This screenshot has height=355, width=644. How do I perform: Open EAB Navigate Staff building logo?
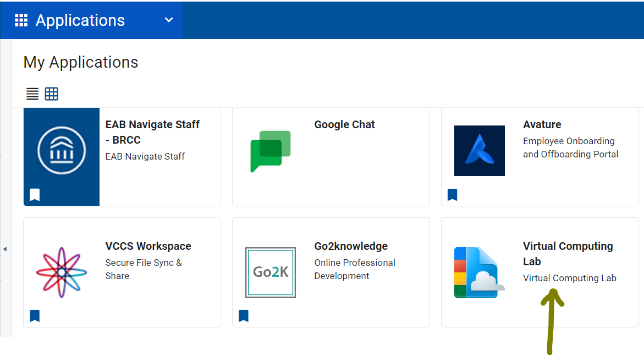(x=62, y=150)
